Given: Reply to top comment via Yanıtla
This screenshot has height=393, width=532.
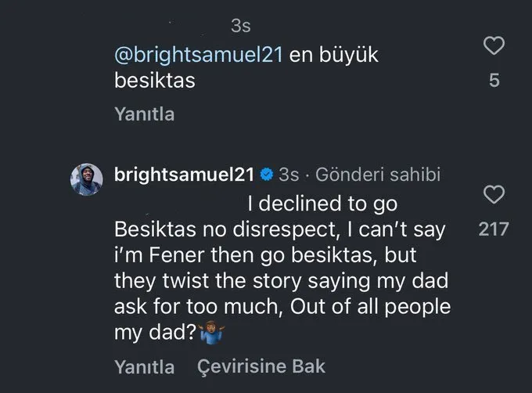Looking at the screenshot, I should (x=144, y=114).
